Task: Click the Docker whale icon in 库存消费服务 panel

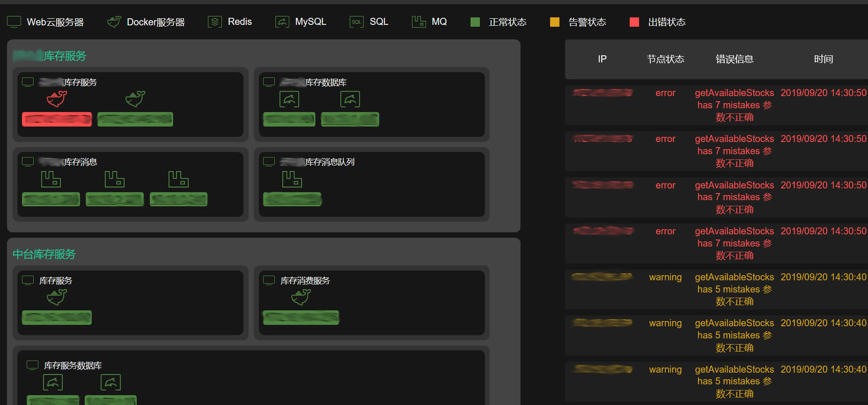Action: click(x=301, y=297)
